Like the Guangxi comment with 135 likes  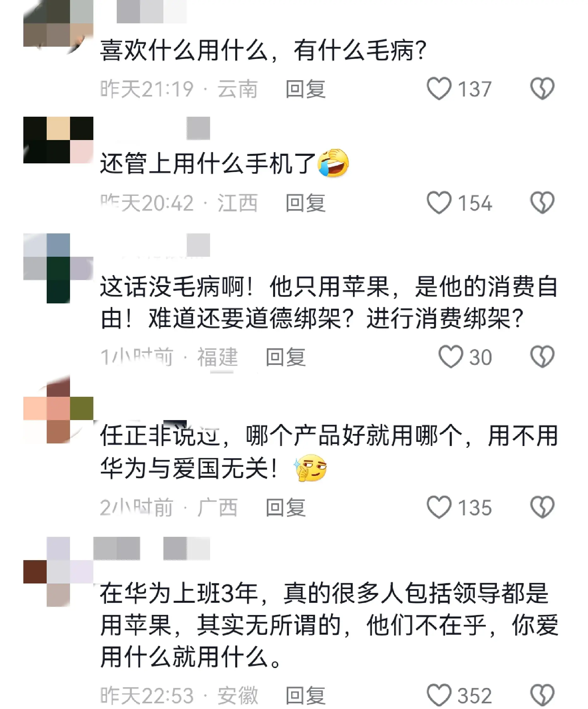tap(439, 507)
